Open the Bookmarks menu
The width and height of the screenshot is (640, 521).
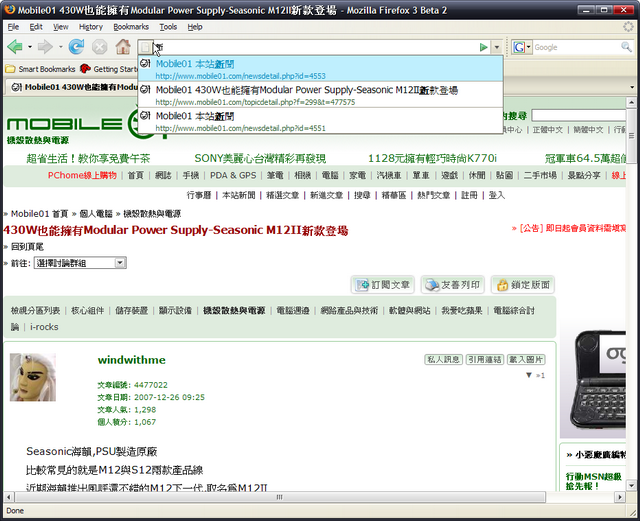pos(131,27)
